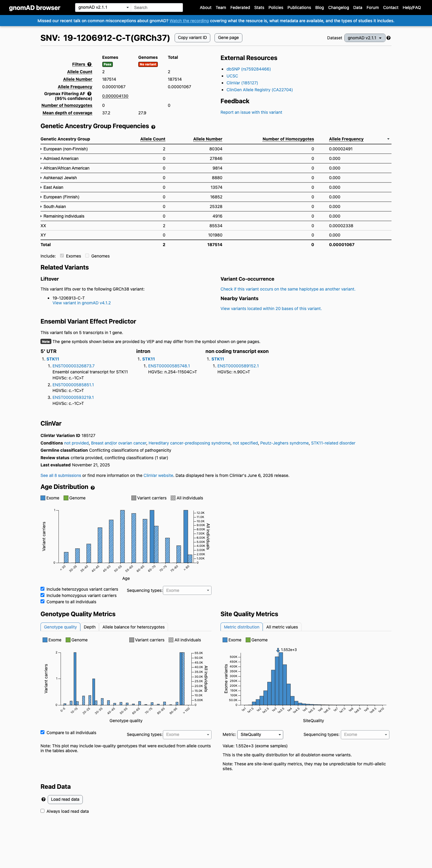Viewport: 432px width, 868px height.
Task: Uncheck Include heterozygous variant carriers
Action: (42, 589)
